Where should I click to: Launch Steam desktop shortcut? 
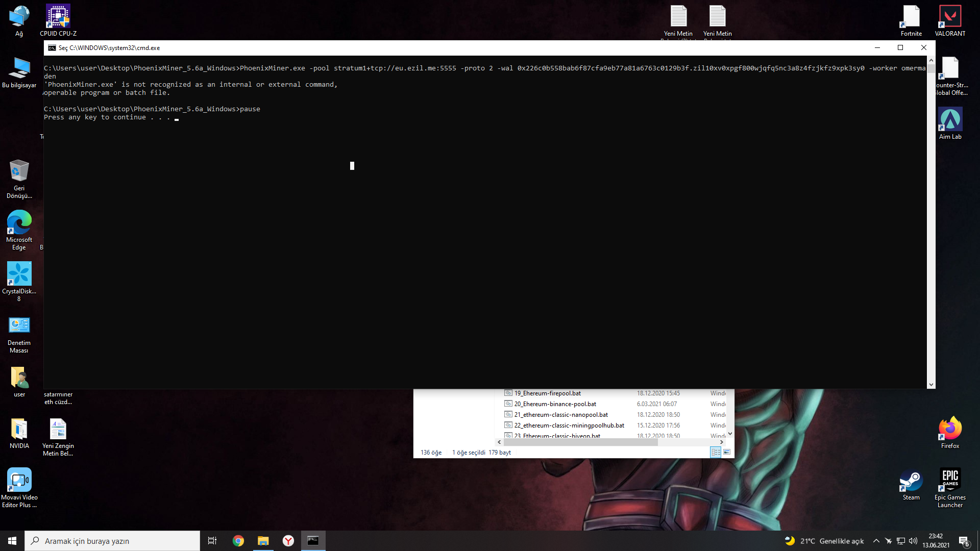pyautogui.click(x=911, y=485)
